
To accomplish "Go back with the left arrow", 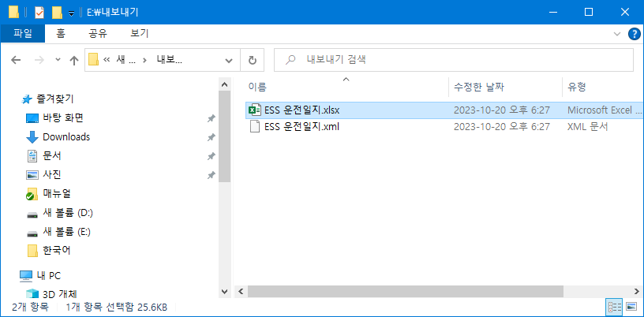I will pos(16,61).
